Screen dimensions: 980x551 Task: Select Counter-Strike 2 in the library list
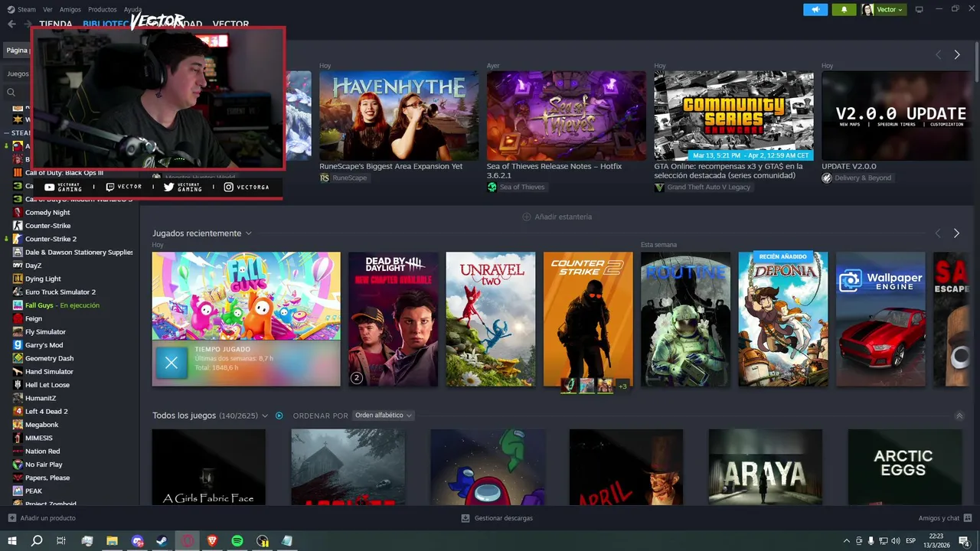pos(51,239)
